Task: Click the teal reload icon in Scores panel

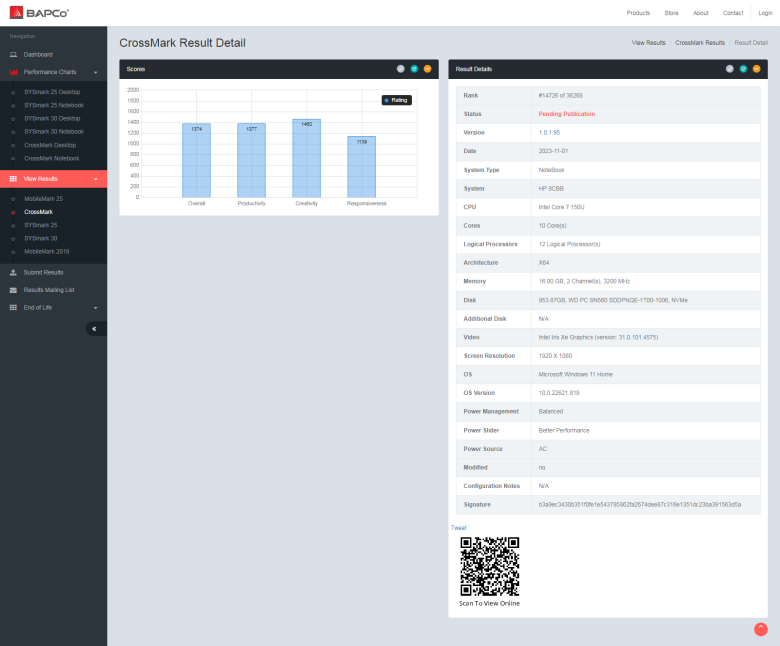Action: pyautogui.click(x=414, y=69)
